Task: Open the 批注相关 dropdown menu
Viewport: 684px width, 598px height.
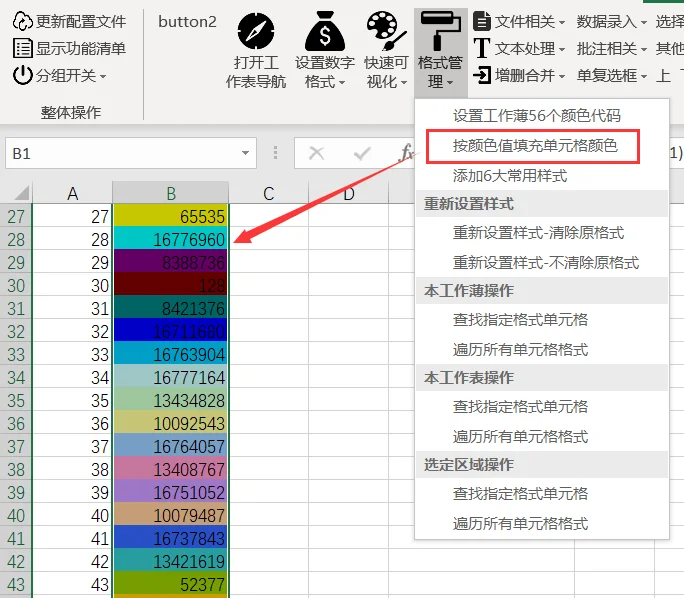Action: [612, 49]
